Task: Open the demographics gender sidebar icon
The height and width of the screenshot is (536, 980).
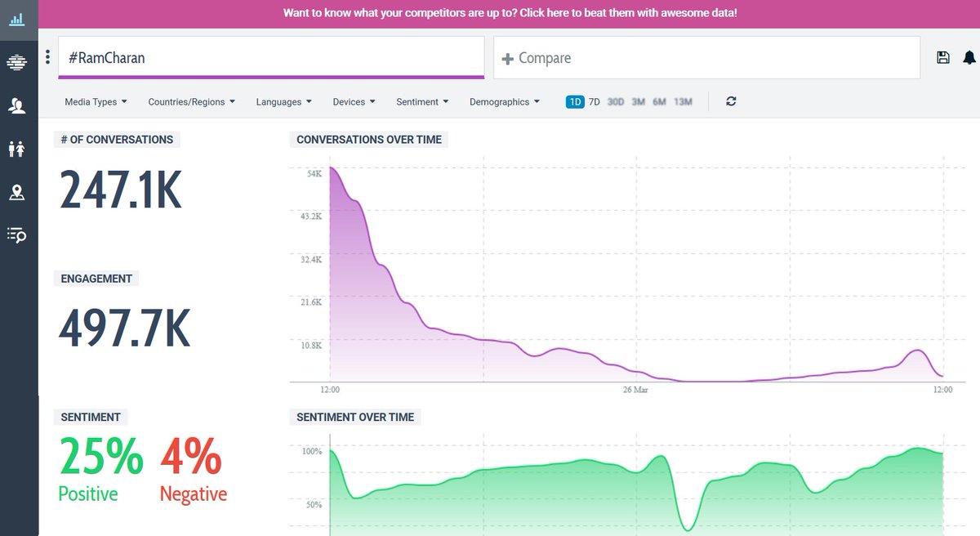Action: [x=16, y=149]
